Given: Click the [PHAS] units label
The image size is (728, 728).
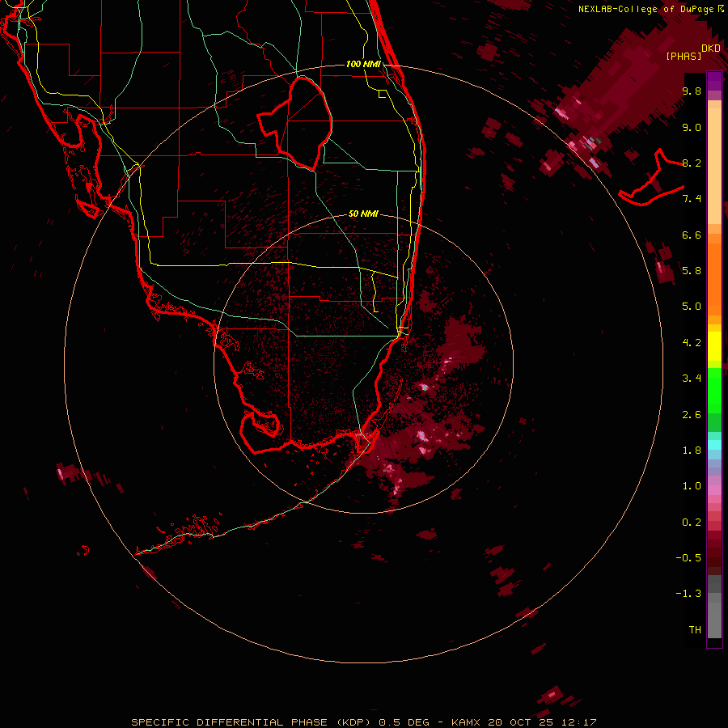Looking at the screenshot, I should click(x=684, y=57).
